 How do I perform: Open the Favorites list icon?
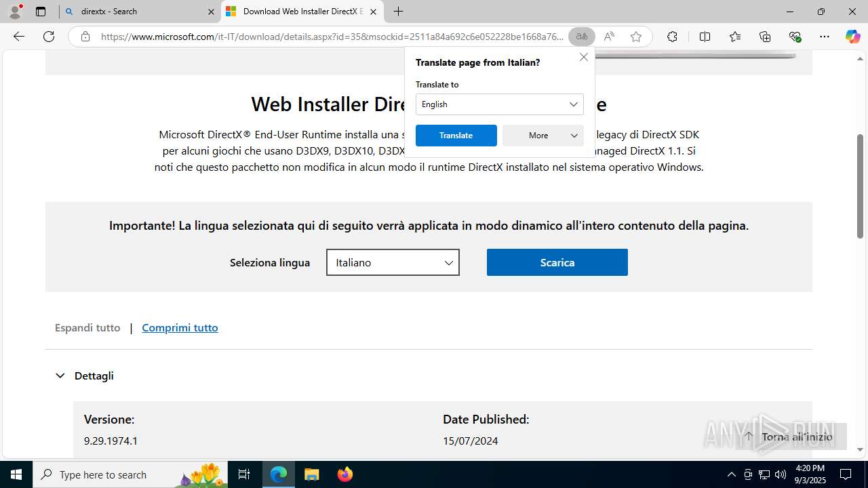point(735,37)
